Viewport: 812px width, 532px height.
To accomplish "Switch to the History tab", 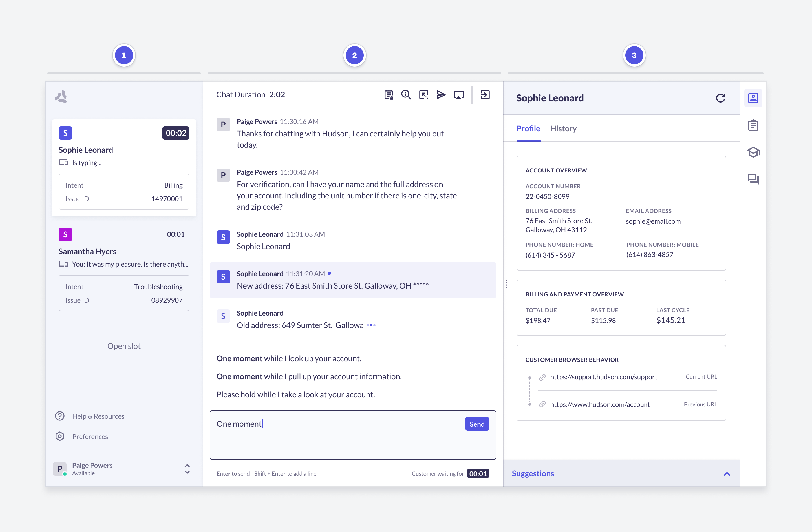I will 563,128.
